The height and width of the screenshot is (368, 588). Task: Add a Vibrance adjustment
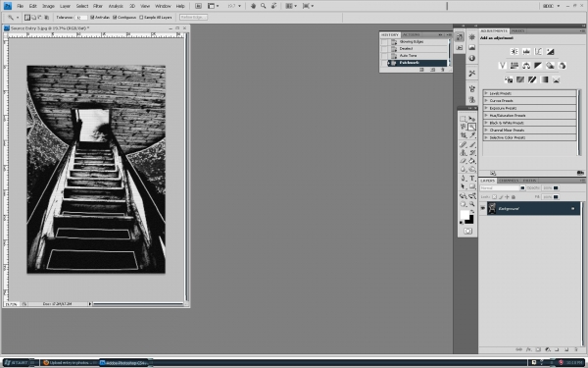pyautogui.click(x=503, y=66)
